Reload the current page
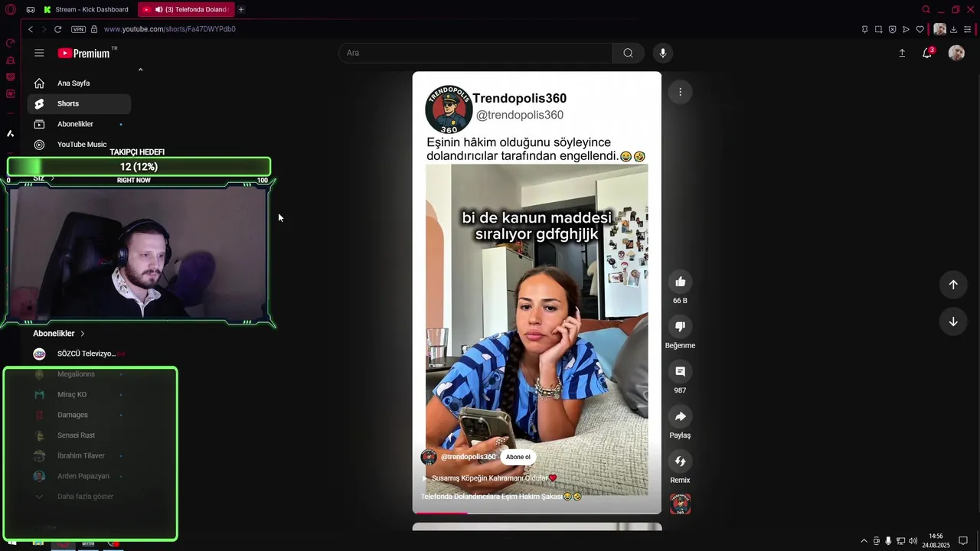This screenshot has width=980, height=551. [57, 29]
